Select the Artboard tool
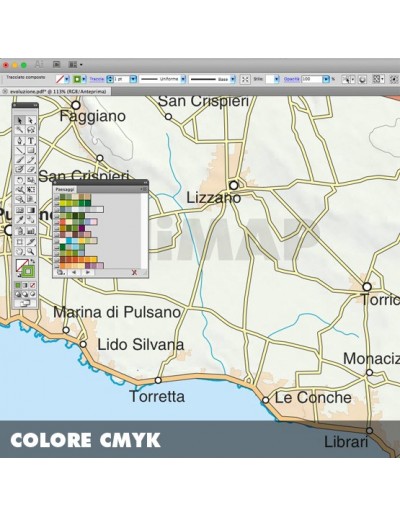 tap(20, 241)
